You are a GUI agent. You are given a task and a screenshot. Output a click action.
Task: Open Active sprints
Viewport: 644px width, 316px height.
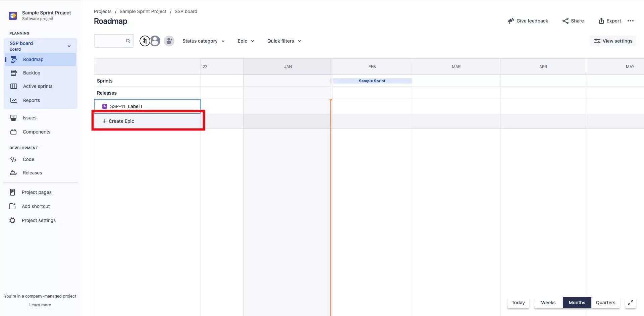point(38,86)
